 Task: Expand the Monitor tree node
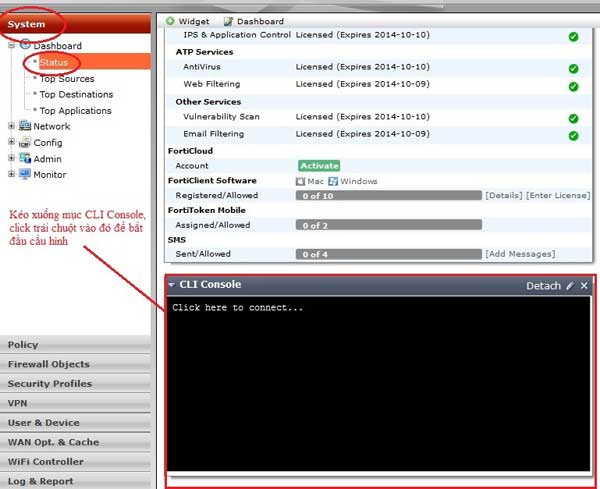(11, 174)
